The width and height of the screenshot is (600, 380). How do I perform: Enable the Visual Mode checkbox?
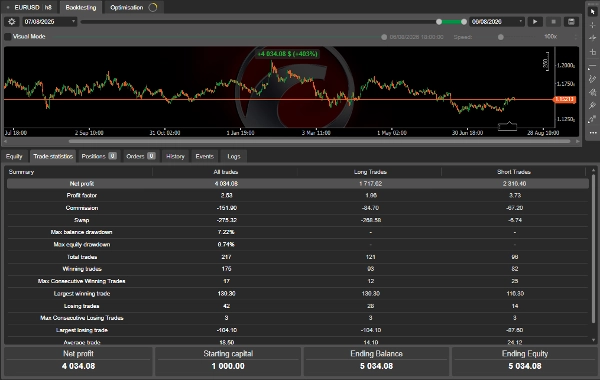pos(8,37)
